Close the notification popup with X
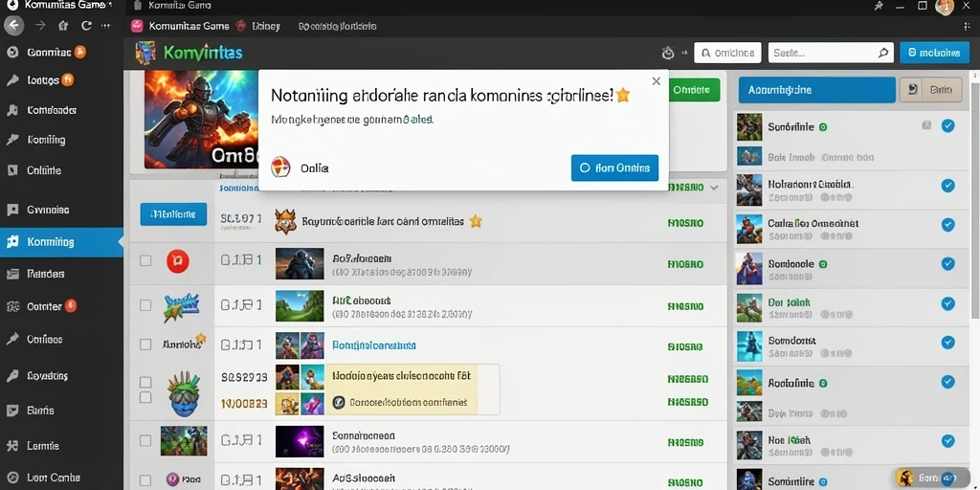Image resolution: width=980 pixels, height=490 pixels. click(x=656, y=81)
